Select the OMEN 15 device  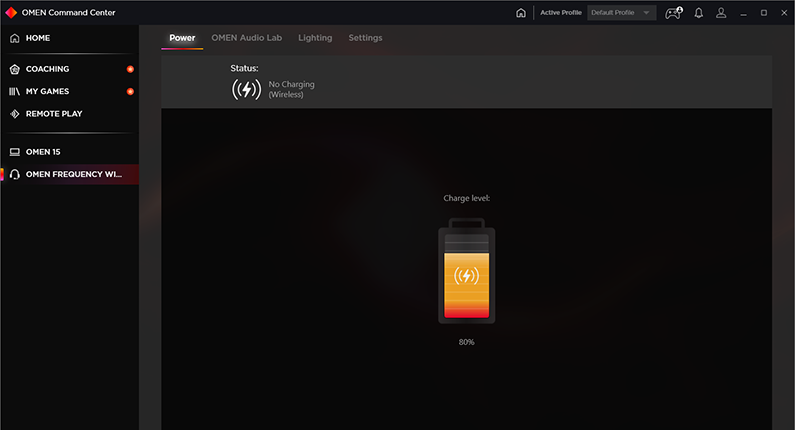point(69,152)
